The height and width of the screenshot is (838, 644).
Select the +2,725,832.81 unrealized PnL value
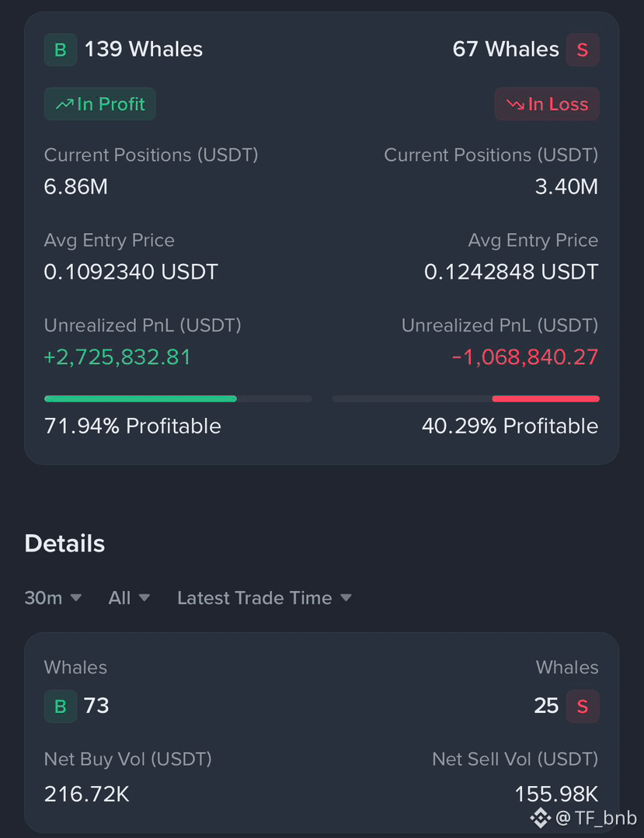117,357
